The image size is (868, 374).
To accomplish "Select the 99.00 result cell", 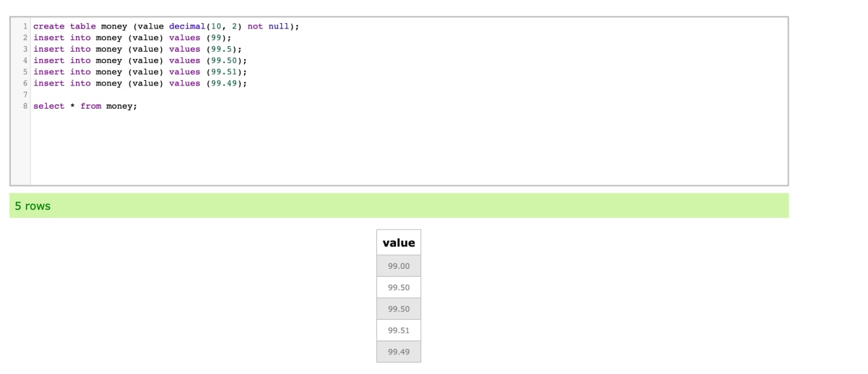I will [x=399, y=266].
